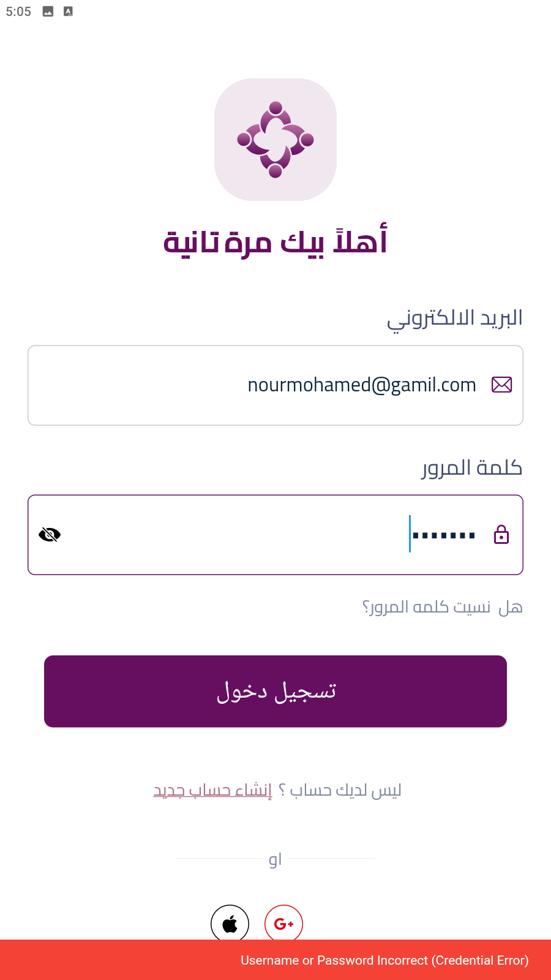This screenshot has width=551, height=980.
Task: Click the البريد الالكتروني field label
Action: point(455,318)
